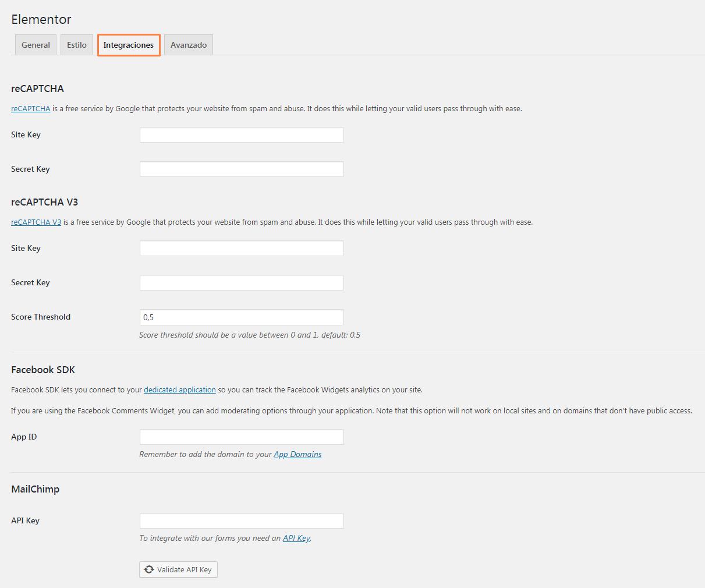This screenshot has width=705, height=588.
Task: Click the reCAPTCHA V3 section heading
Action: tap(44, 202)
